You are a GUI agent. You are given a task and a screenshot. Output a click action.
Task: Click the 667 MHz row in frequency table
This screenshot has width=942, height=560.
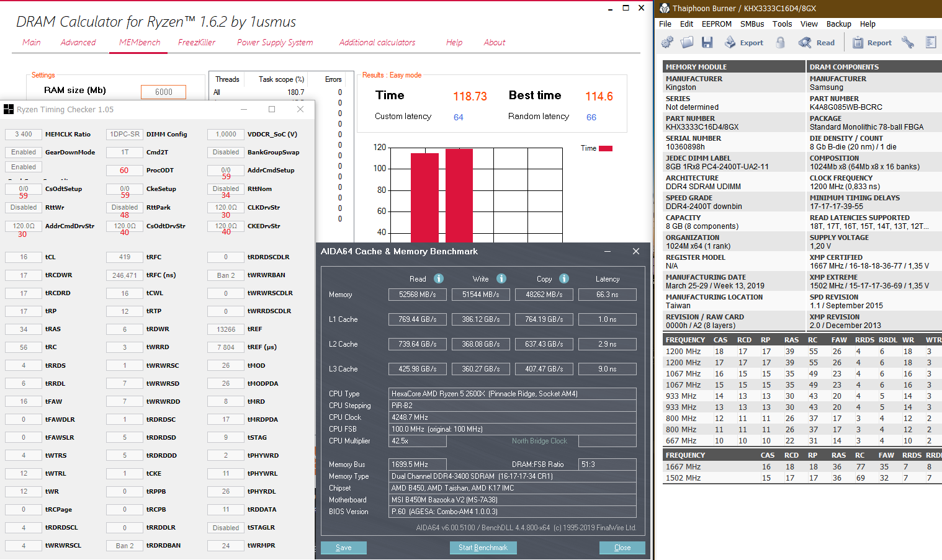point(802,441)
